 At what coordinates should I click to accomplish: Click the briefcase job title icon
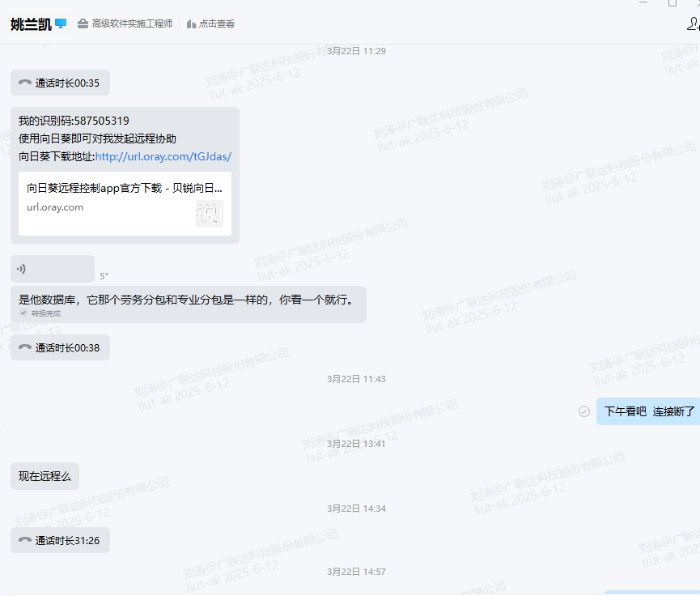tap(83, 24)
